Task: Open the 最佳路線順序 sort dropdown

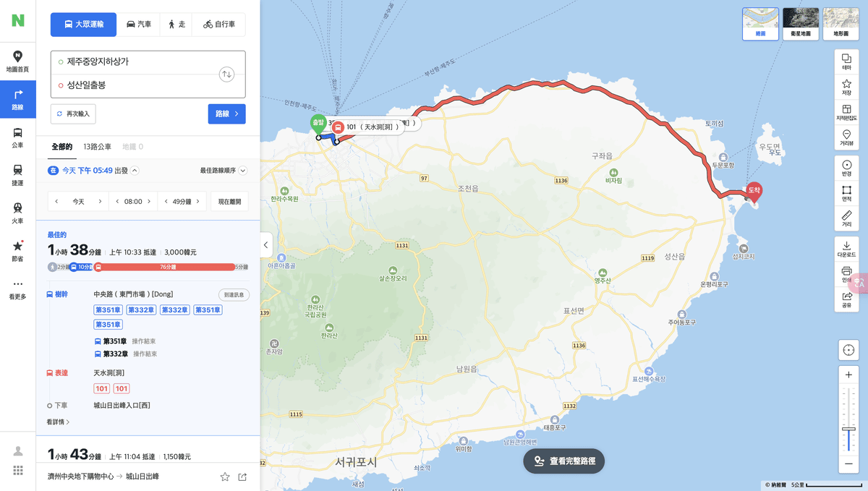Action: [x=224, y=171]
